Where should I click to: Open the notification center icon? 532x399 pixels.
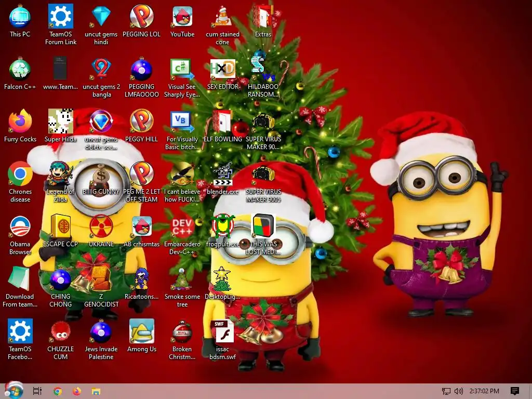click(x=515, y=391)
